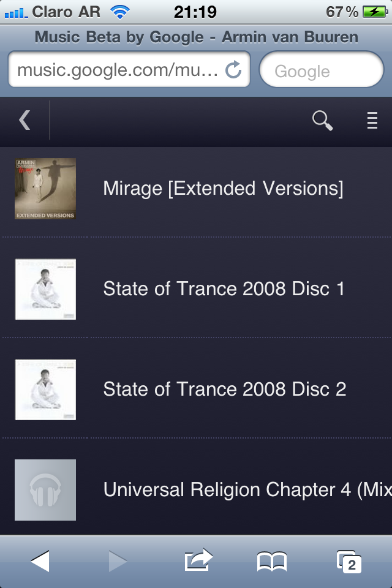Image resolution: width=392 pixels, height=588 pixels.
Task: Go back with Safari's back arrow
Action: (40, 561)
